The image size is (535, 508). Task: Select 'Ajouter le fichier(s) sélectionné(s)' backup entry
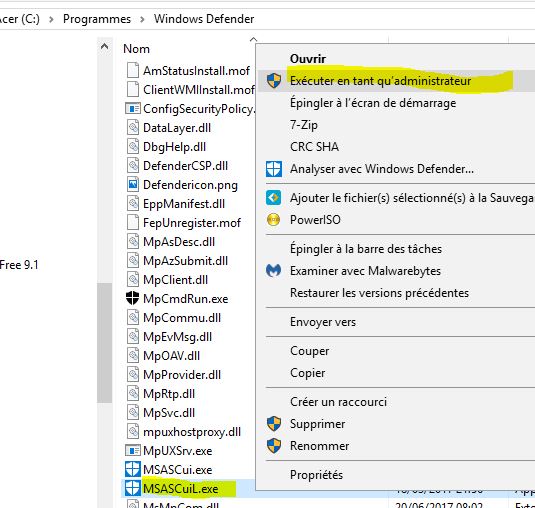coord(412,198)
